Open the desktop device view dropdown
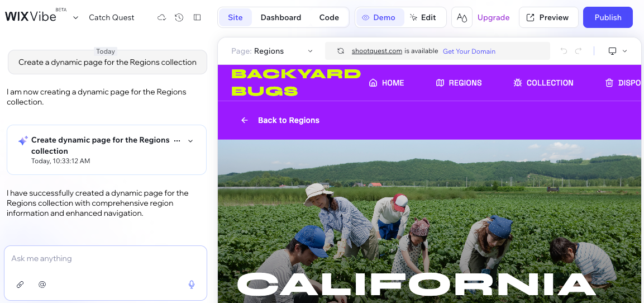This screenshot has height=303, width=644. click(x=617, y=51)
